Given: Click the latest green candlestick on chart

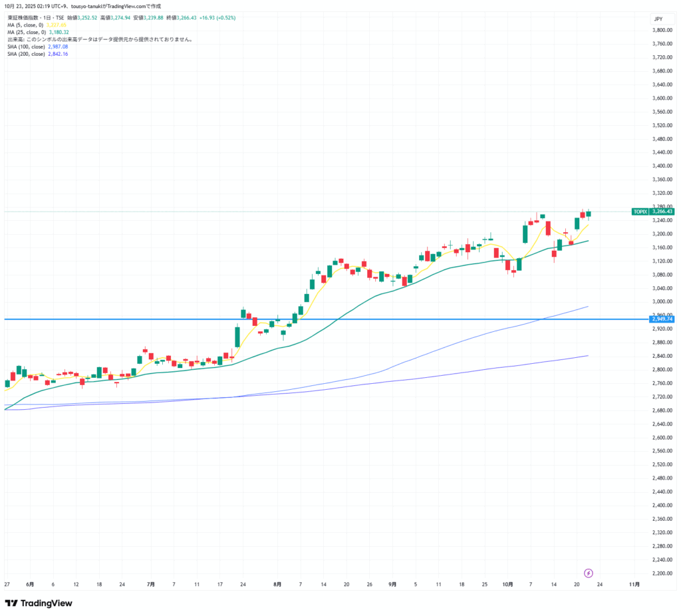Looking at the screenshot, I should point(589,213).
